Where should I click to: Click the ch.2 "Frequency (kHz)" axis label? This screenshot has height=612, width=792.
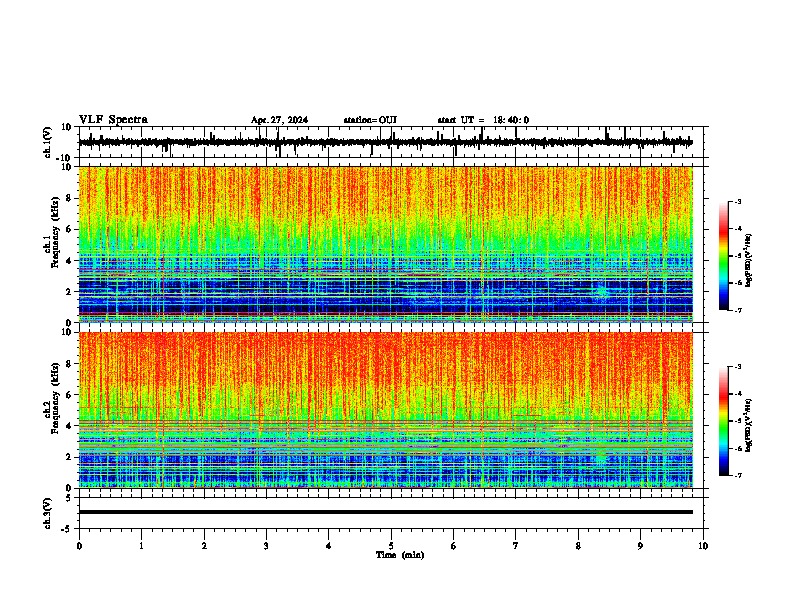[x=56, y=398]
